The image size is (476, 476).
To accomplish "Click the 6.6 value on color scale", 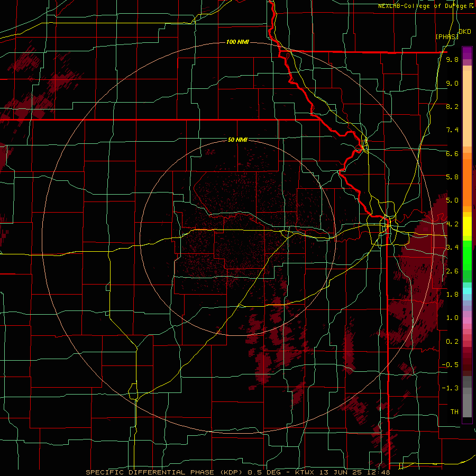I will coord(452,153).
